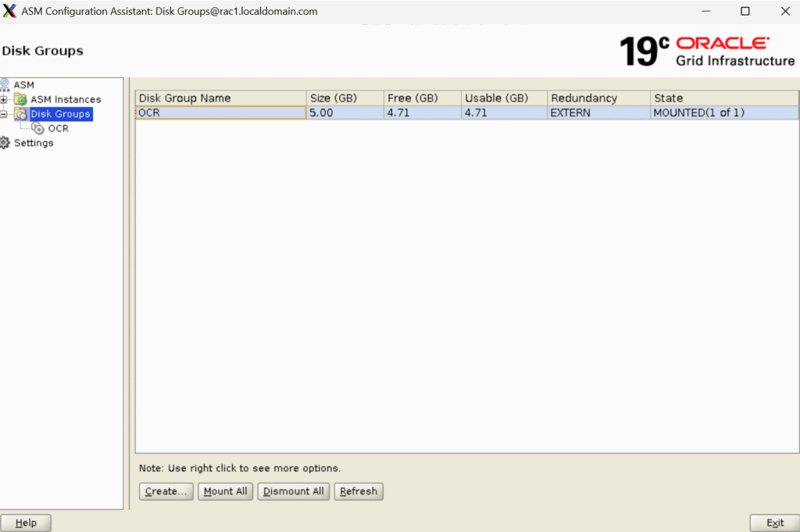This screenshot has width=800, height=532.
Task: Click the Mount All button
Action: pyautogui.click(x=225, y=491)
